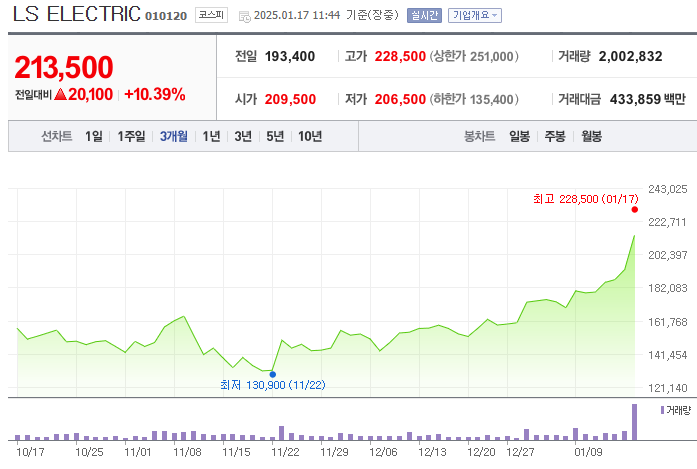The width and height of the screenshot is (697, 469).
Task: Click the 하한가 135,400 text
Action: coord(474,99)
